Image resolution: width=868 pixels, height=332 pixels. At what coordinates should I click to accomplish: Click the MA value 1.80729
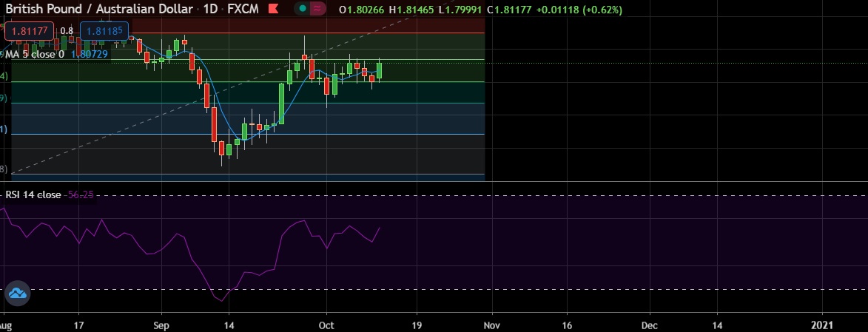90,54
